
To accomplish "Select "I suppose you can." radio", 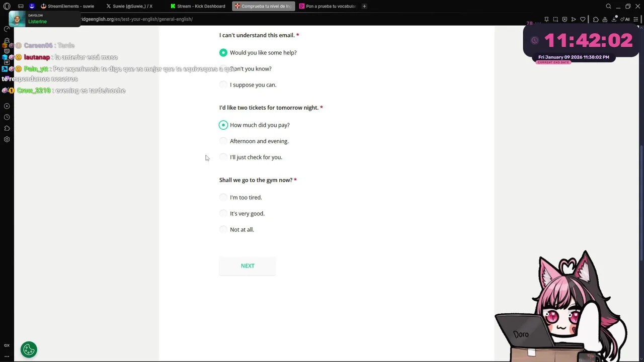I will click(223, 85).
